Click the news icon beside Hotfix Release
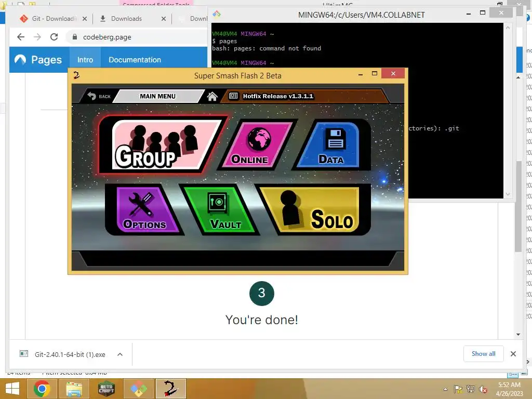This screenshot has width=532, height=399. pyautogui.click(x=233, y=96)
